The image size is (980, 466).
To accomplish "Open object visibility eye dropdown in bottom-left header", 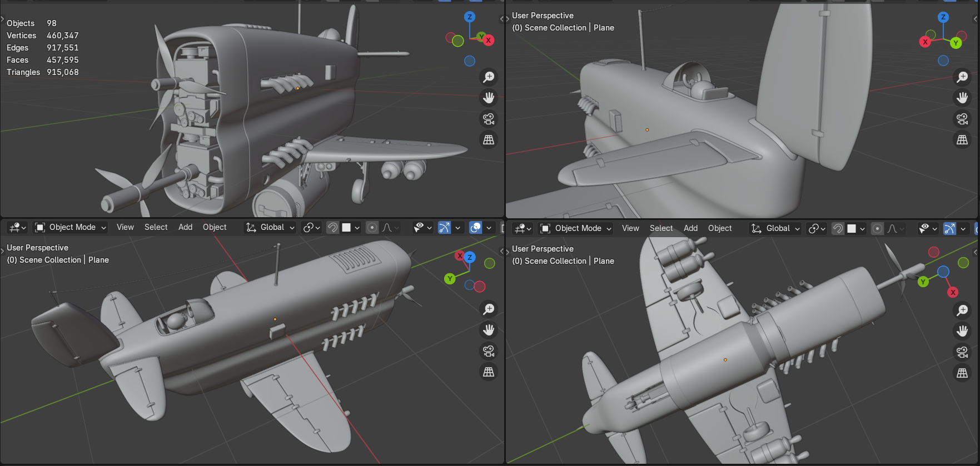I will (x=423, y=227).
